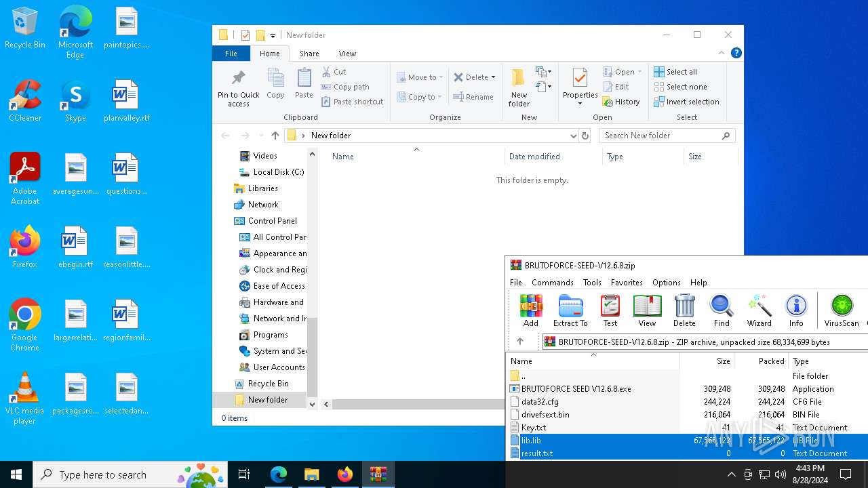The height and width of the screenshot is (488, 868).
Task: Click the Test icon in WinRAR
Action: click(x=610, y=311)
